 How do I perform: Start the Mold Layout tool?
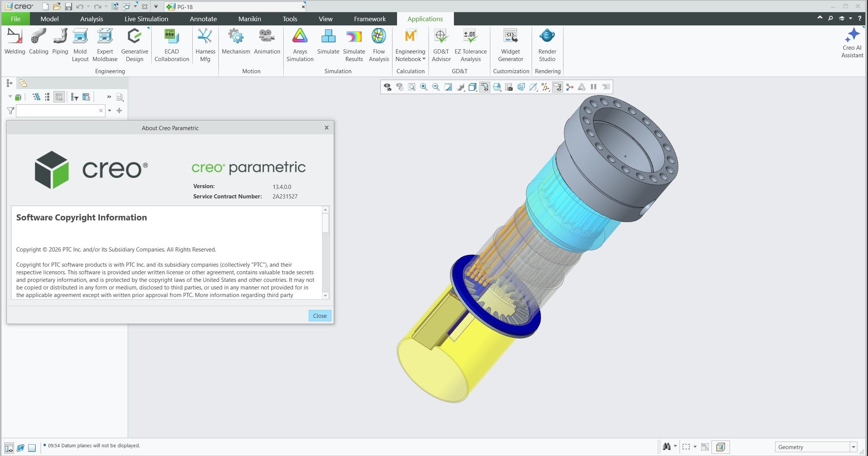pyautogui.click(x=80, y=46)
